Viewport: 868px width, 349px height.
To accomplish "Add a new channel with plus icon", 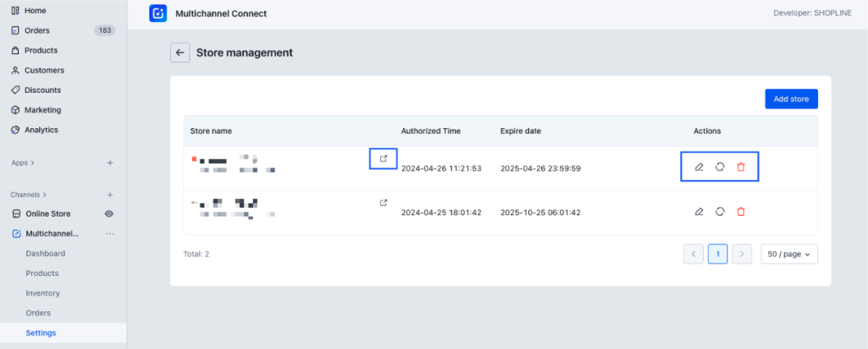I will [110, 195].
